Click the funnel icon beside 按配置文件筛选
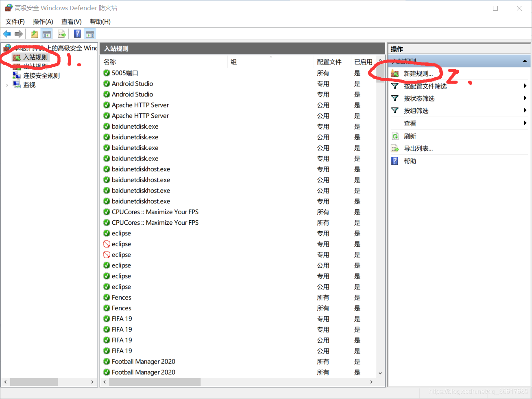This screenshot has height=399, width=532. click(395, 86)
